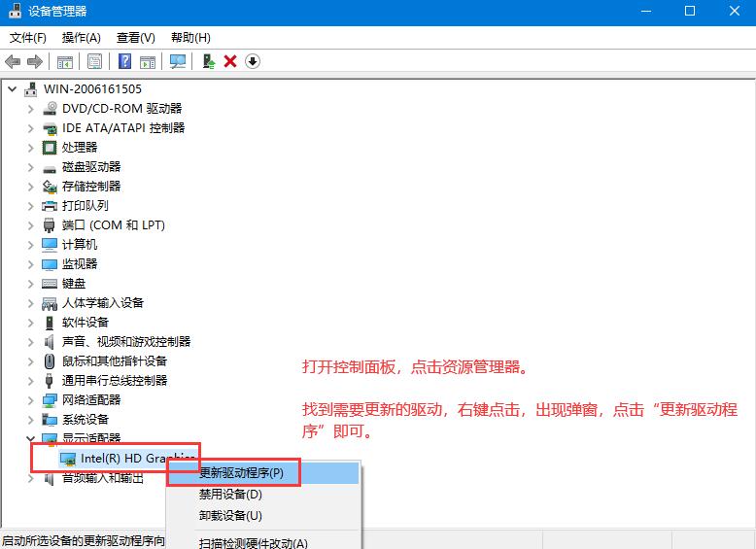This screenshot has height=549, width=756.
Task: Click the processor chip icon beside 处理器
Action: tap(50, 148)
